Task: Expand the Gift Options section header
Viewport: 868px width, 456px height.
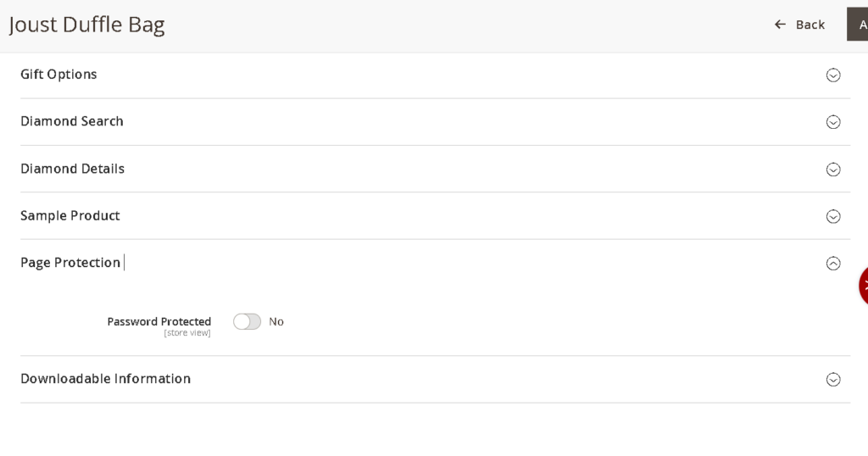Action: coord(58,75)
